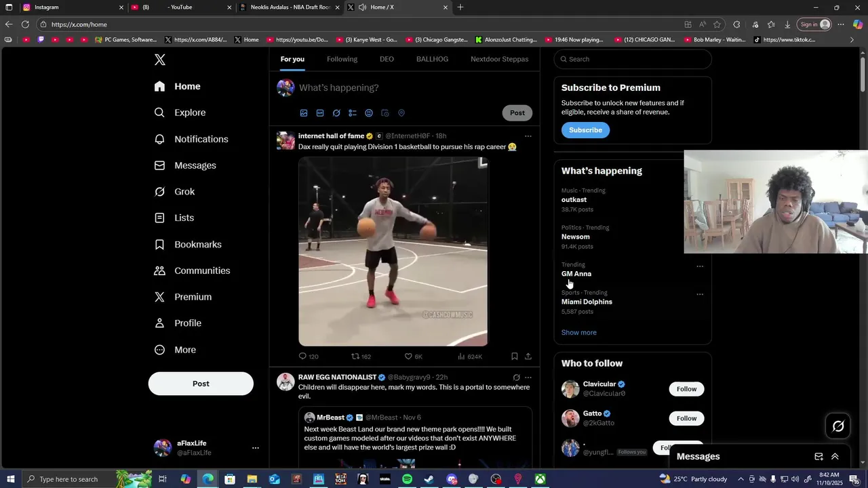Click the Grok icon on the RAW EGG NATIONALIST post
868x488 pixels.
click(x=516, y=378)
